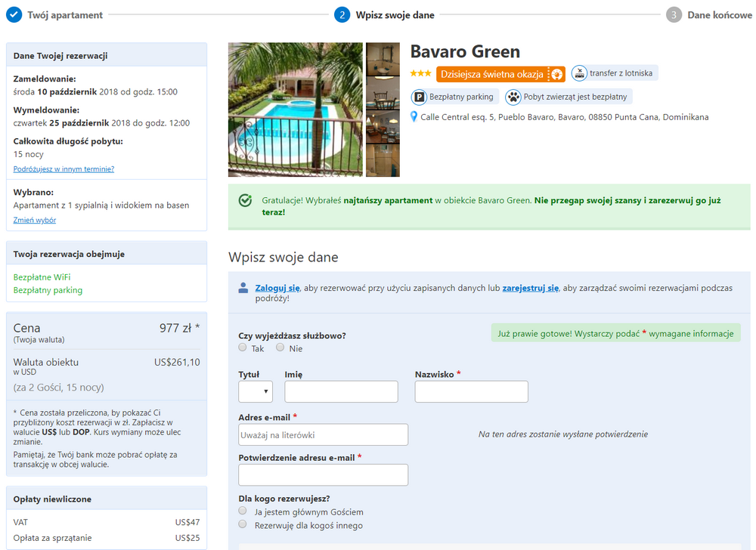Click the Zaloguj się link
The height and width of the screenshot is (550, 756).
click(x=277, y=288)
